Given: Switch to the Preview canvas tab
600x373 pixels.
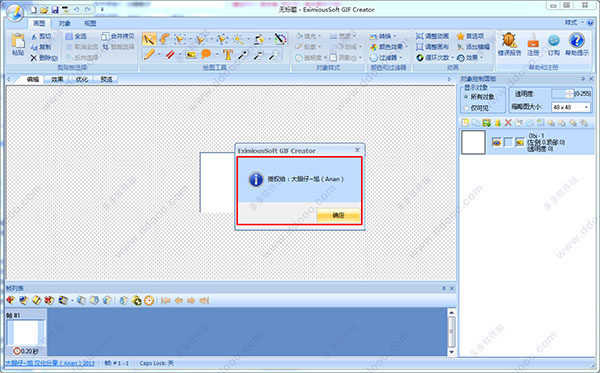Looking at the screenshot, I should (x=106, y=80).
